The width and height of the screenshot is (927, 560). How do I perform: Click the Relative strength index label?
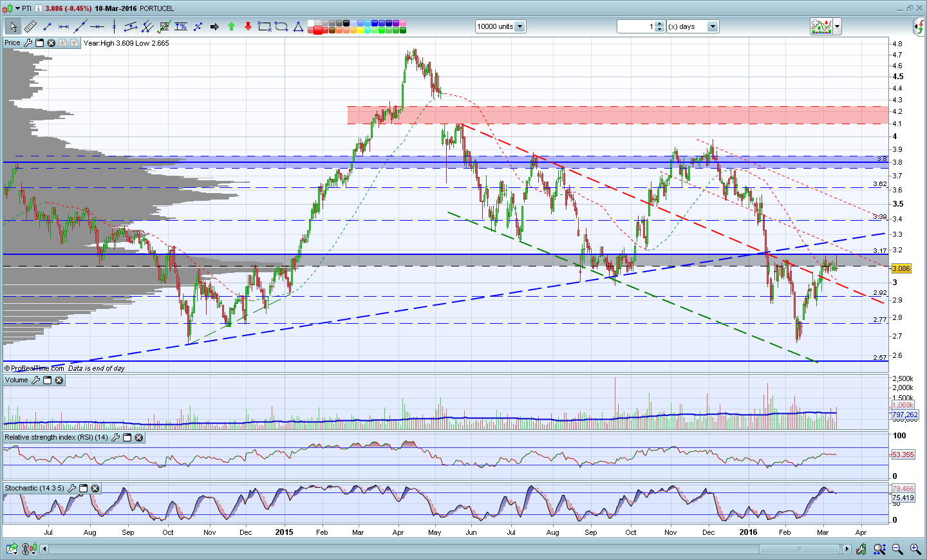[57, 437]
